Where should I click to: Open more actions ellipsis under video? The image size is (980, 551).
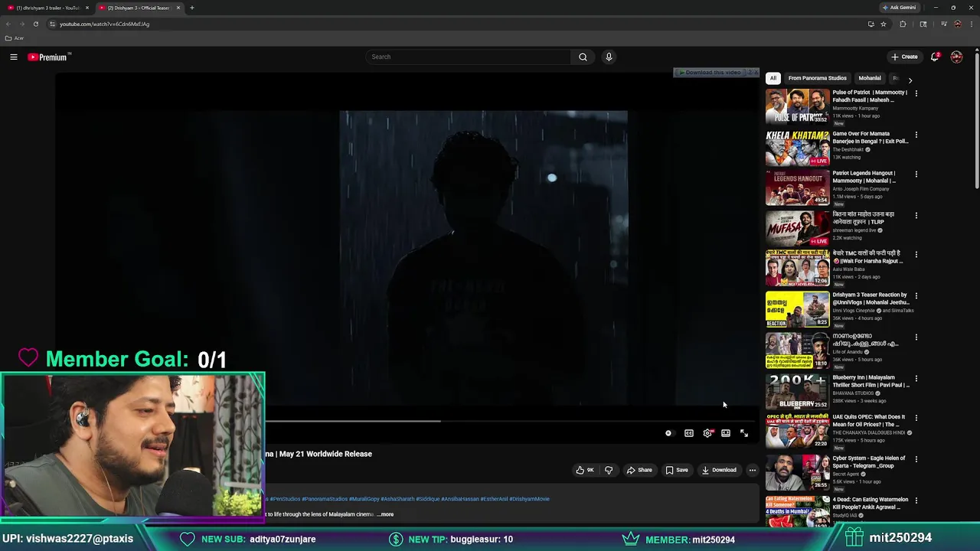(753, 470)
